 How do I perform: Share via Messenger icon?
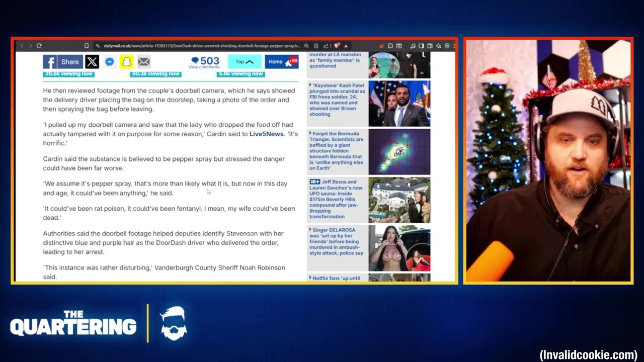tap(109, 62)
